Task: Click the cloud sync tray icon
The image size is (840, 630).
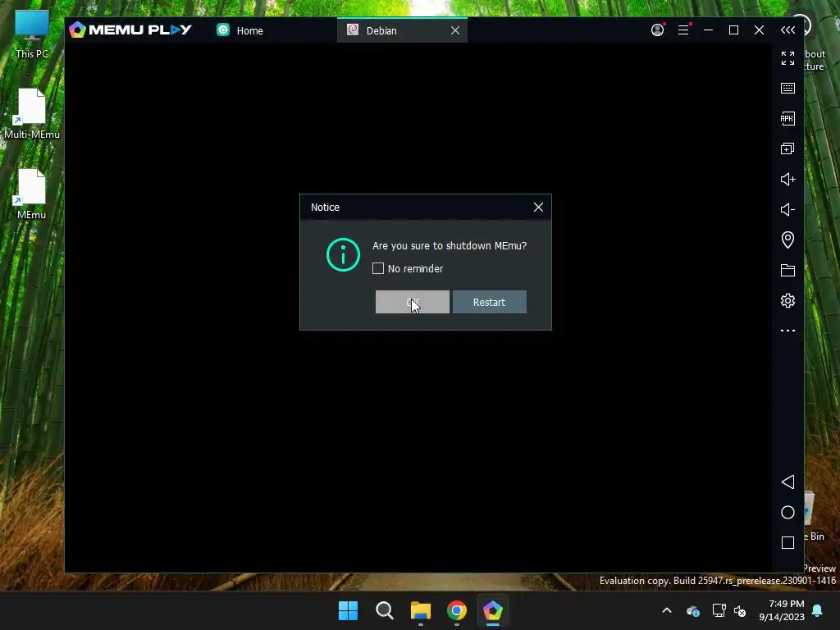Action: pos(693,610)
